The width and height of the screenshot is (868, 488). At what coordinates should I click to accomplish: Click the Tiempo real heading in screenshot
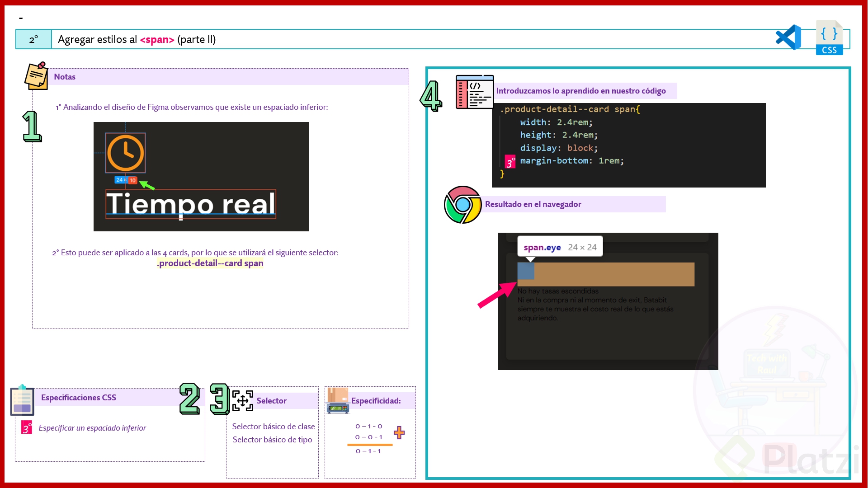click(x=191, y=204)
